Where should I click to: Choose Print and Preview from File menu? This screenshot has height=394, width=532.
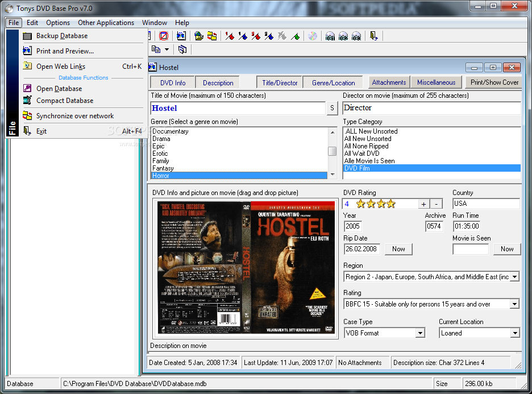tap(83, 51)
